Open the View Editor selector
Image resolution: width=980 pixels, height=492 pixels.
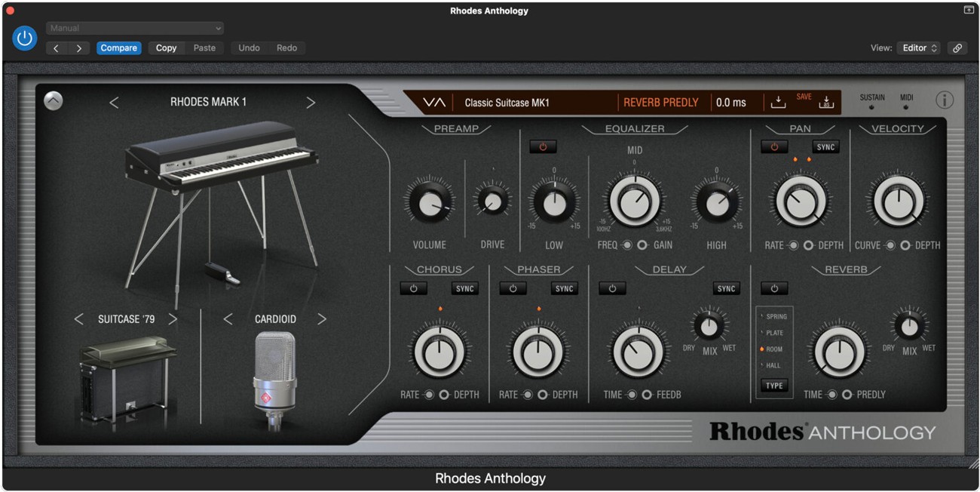[x=918, y=48]
